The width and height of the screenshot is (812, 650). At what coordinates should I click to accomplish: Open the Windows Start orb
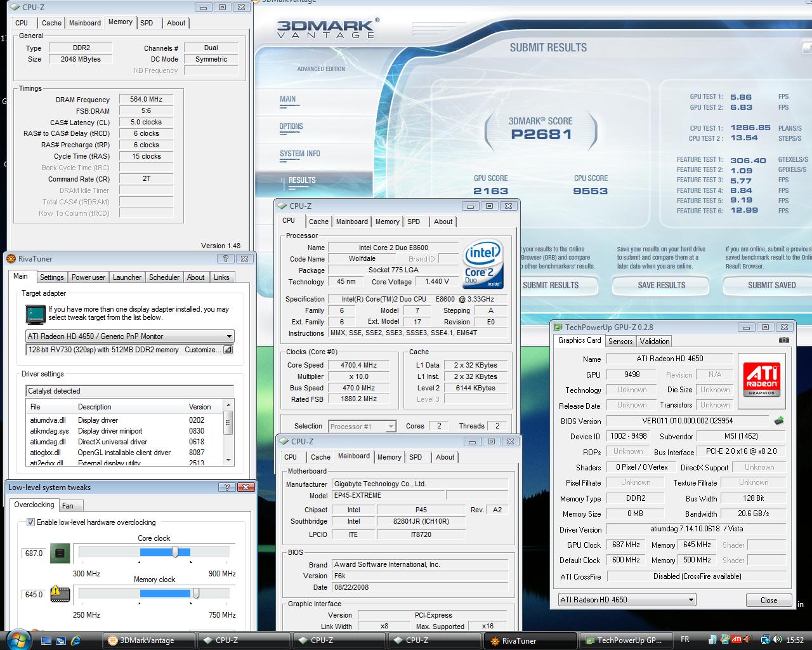tap(17, 639)
